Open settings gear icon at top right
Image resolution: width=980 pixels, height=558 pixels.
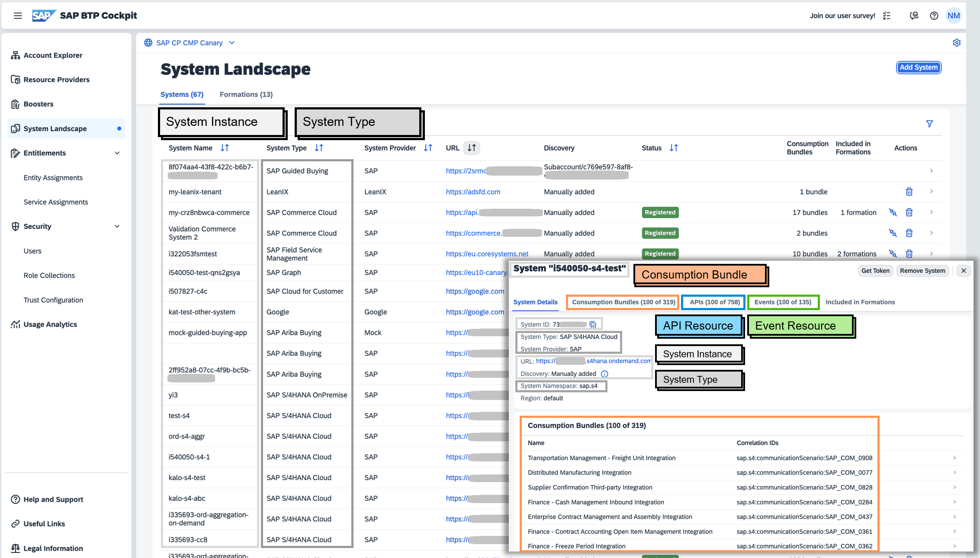[956, 42]
